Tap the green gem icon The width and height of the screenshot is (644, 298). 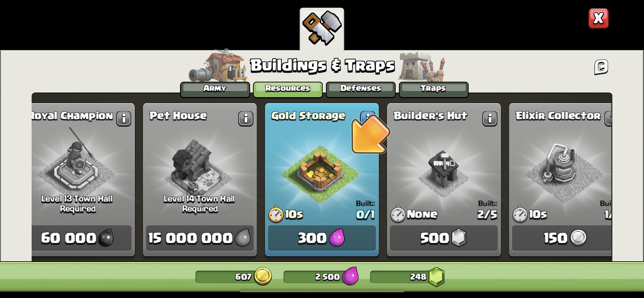pos(437,277)
